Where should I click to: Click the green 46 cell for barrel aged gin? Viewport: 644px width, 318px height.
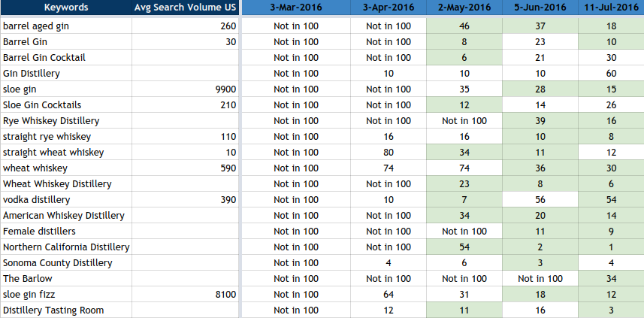coord(464,26)
